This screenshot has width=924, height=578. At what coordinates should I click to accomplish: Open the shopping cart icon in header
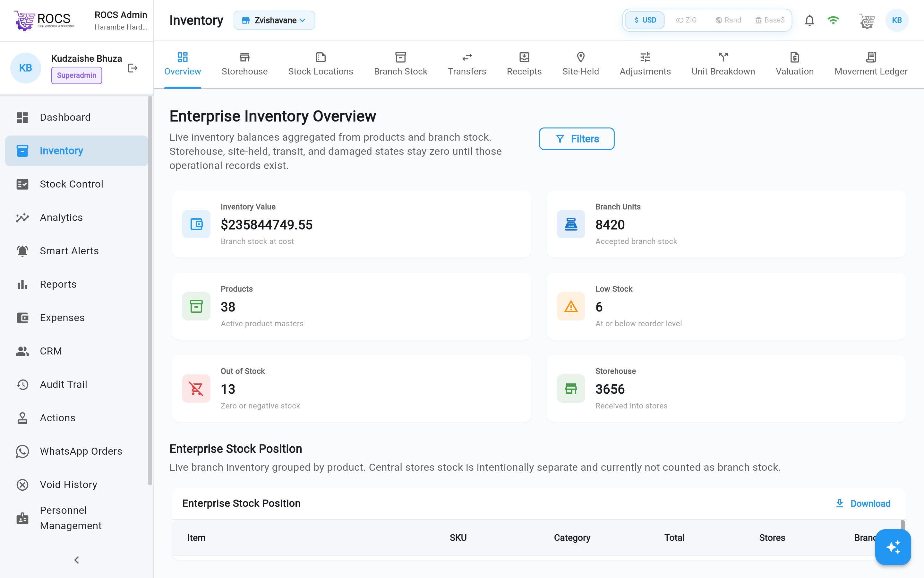tap(867, 21)
